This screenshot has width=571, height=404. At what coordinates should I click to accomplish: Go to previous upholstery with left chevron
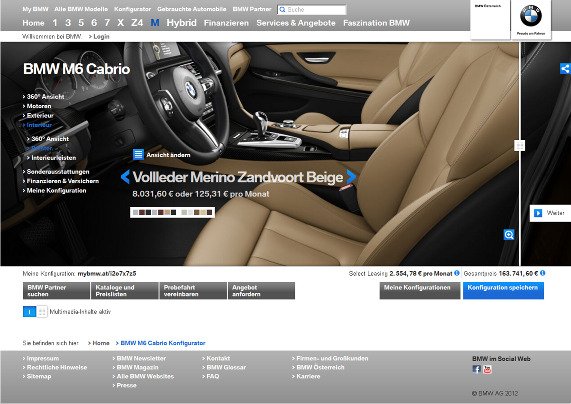click(125, 177)
